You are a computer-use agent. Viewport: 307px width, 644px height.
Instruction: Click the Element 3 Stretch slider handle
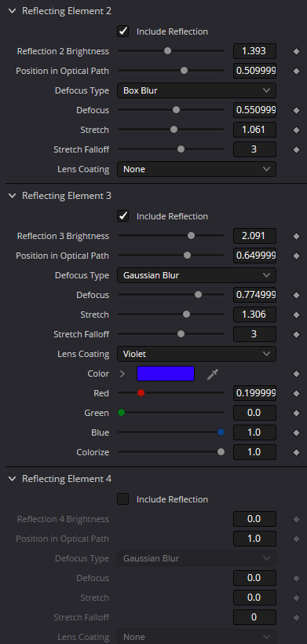point(187,315)
